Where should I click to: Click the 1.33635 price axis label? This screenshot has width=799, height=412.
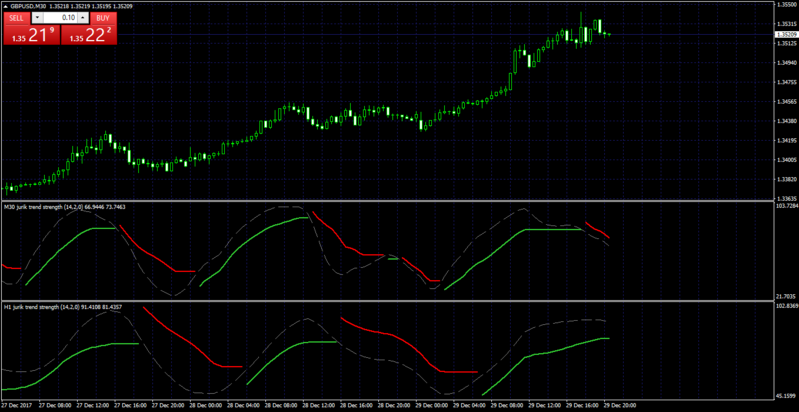click(x=785, y=198)
